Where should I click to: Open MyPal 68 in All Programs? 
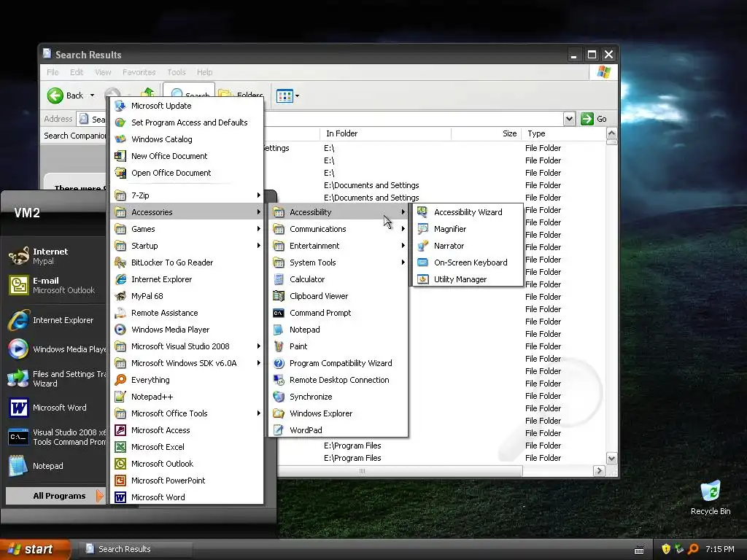[x=187, y=296]
